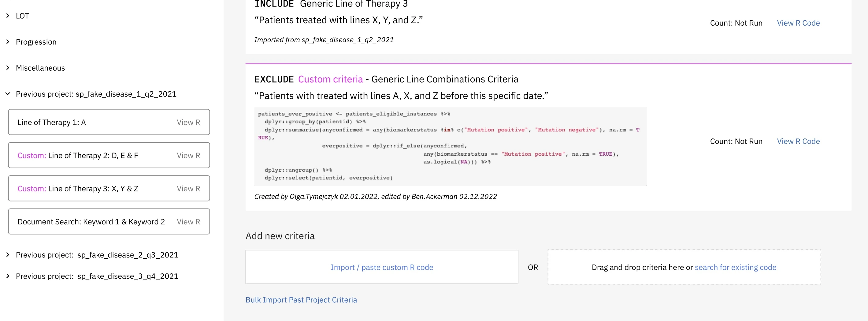Image resolution: width=868 pixels, height=321 pixels.
Task: Select Document Search: Keyword 1 & Keyword 2 card
Action: tap(91, 222)
